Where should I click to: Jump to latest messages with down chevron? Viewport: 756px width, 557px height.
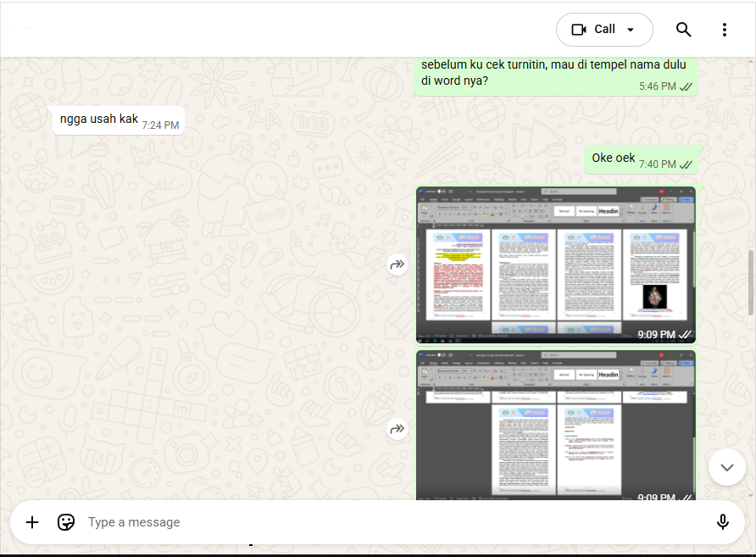coord(727,467)
